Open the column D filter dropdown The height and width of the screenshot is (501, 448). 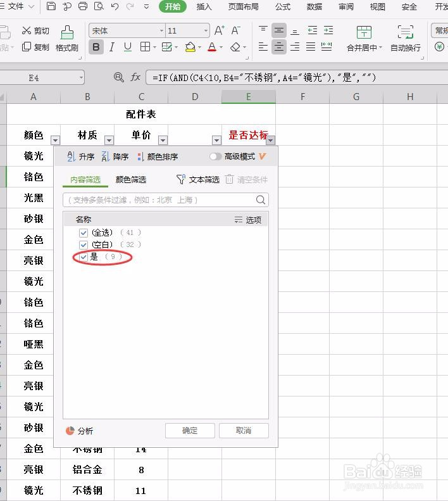coord(216,140)
